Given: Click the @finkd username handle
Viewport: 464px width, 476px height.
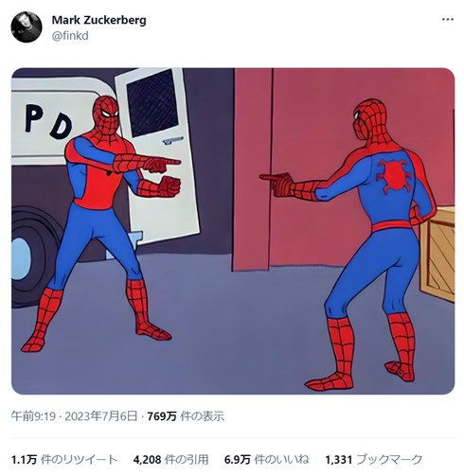Looking at the screenshot, I should [70, 36].
